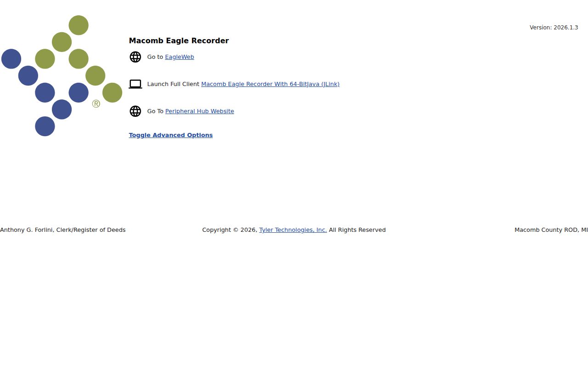
Task: Click the 'Copyright © 2026,' text
Action: [x=230, y=230]
